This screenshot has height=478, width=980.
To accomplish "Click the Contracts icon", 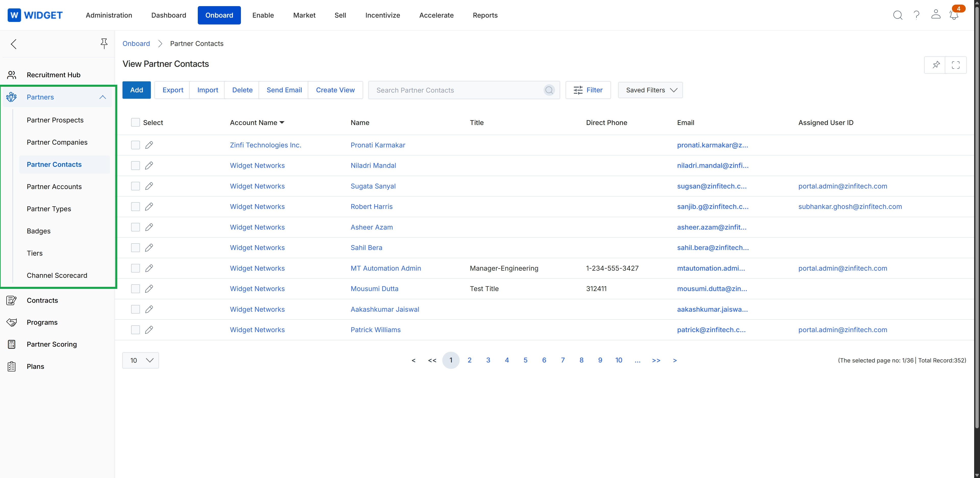I will pyautogui.click(x=12, y=300).
